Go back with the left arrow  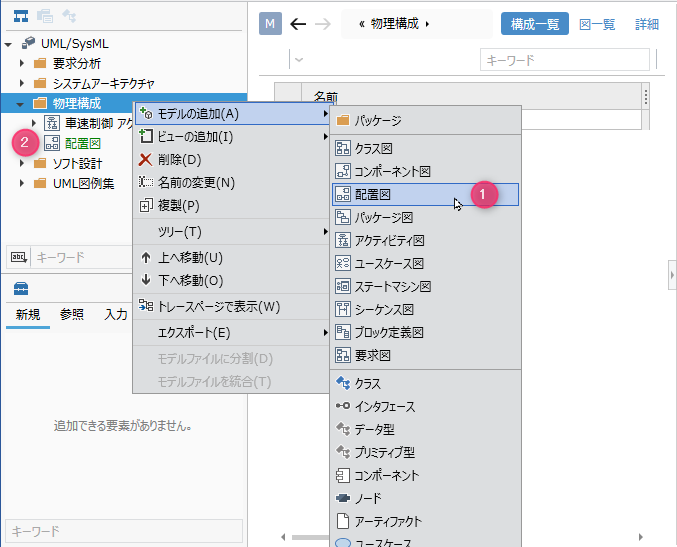click(298, 24)
